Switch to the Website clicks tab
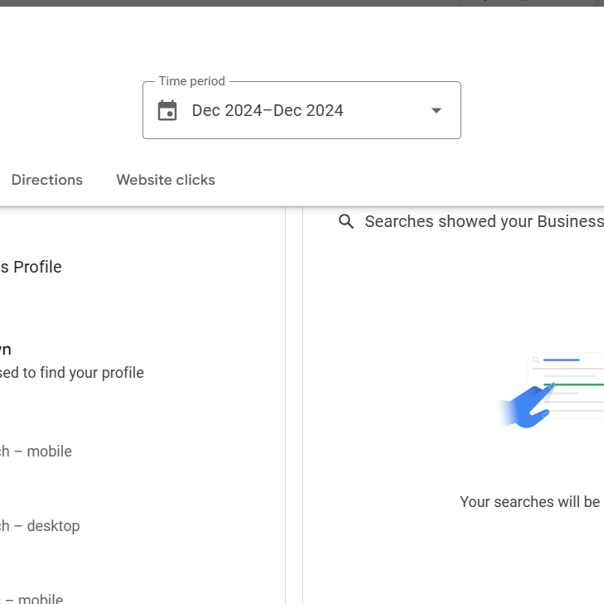This screenshot has width=604, height=604. point(166,180)
